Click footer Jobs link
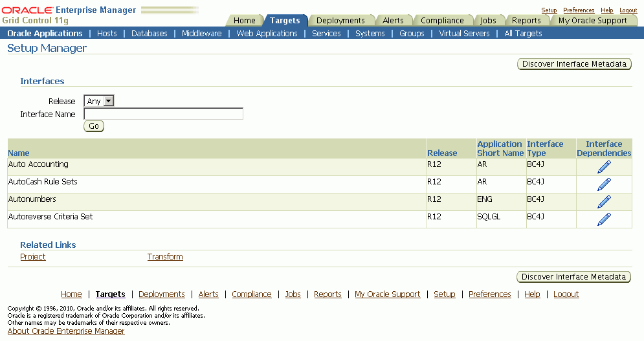 click(x=293, y=294)
